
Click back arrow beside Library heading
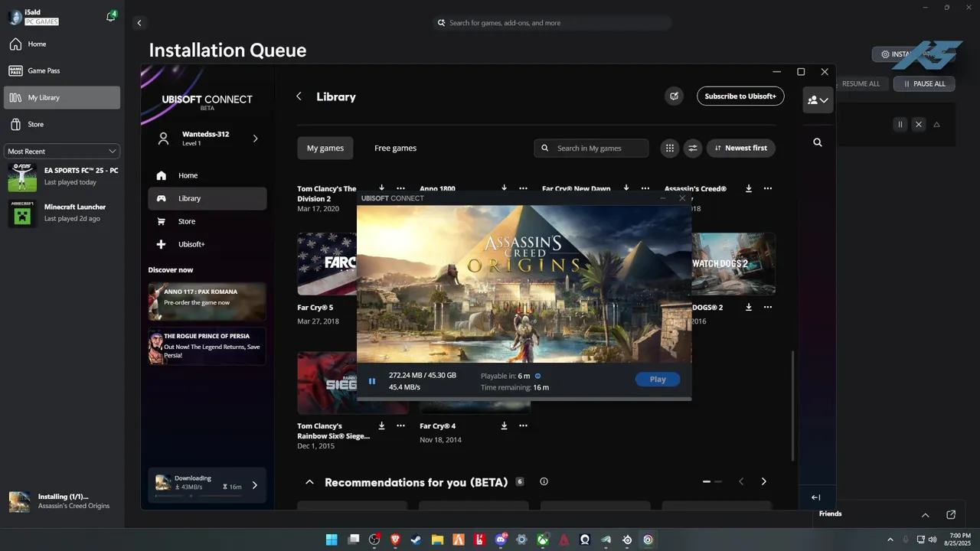pyautogui.click(x=299, y=96)
